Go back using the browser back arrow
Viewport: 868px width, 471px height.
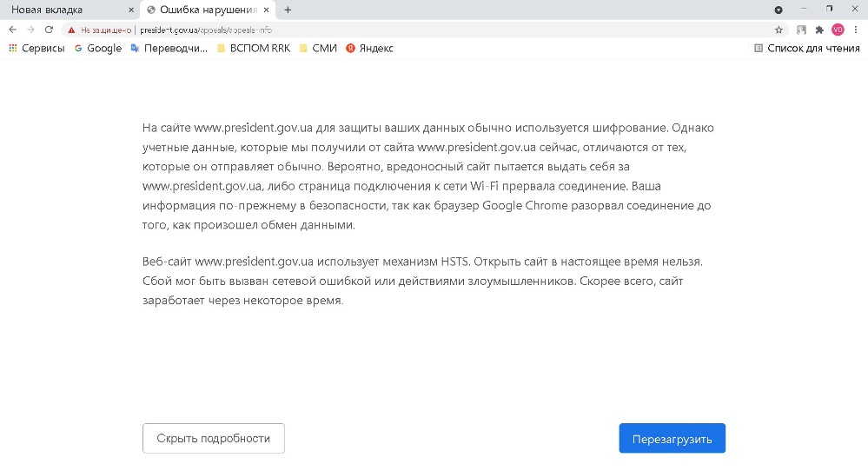pyautogui.click(x=13, y=30)
